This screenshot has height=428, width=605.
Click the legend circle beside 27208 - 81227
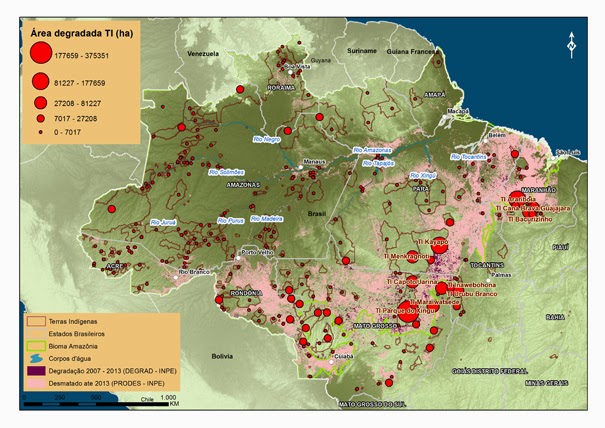[x=41, y=103]
